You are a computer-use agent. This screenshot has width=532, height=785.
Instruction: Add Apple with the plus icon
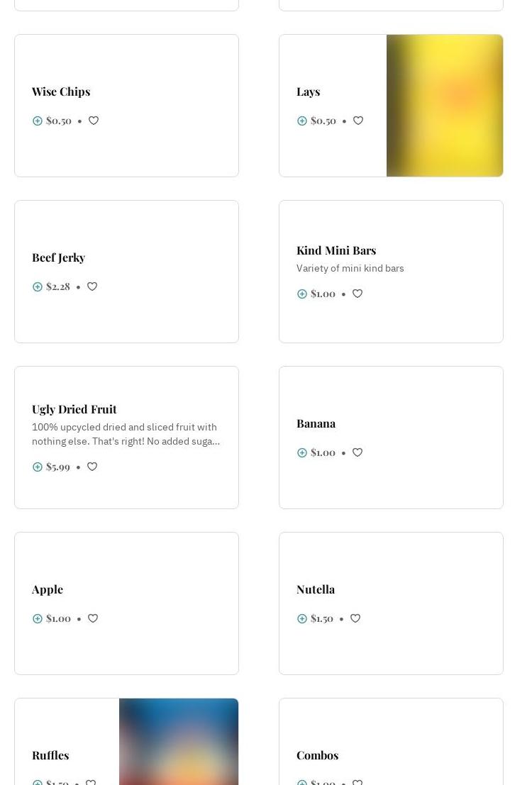pos(38,618)
